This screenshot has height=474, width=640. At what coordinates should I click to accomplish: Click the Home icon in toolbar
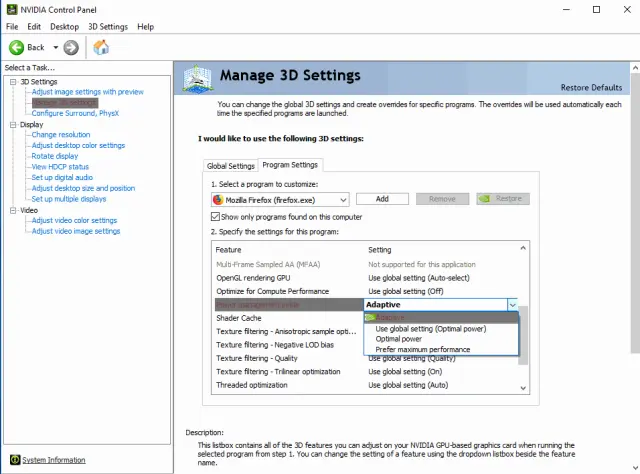(x=101, y=47)
